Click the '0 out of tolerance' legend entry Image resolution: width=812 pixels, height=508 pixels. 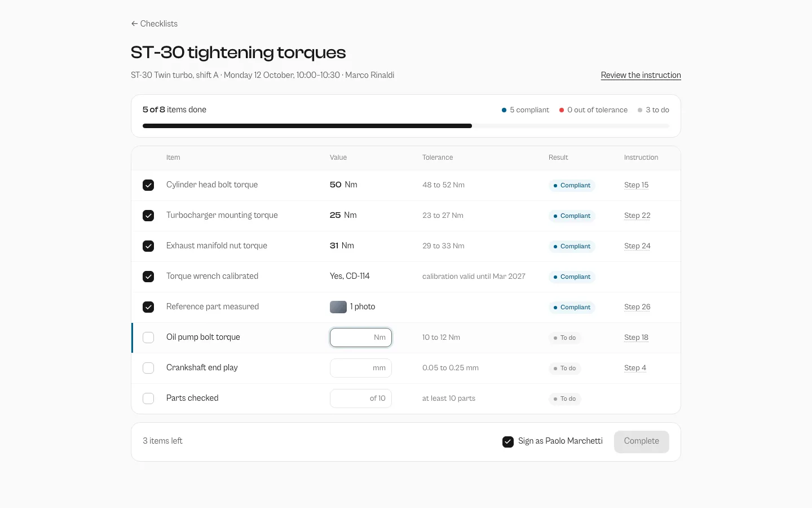tap(593, 110)
